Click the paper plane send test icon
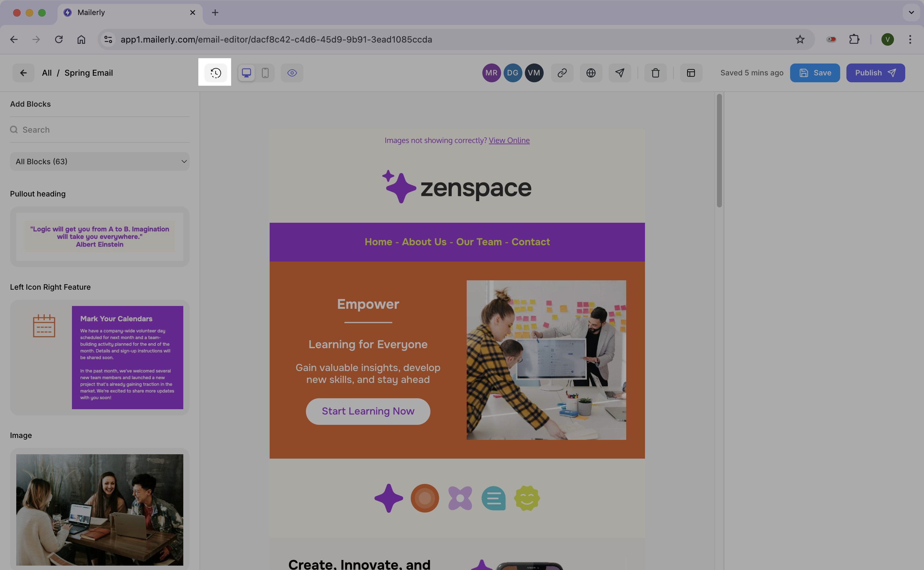924x570 pixels. click(x=620, y=73)
